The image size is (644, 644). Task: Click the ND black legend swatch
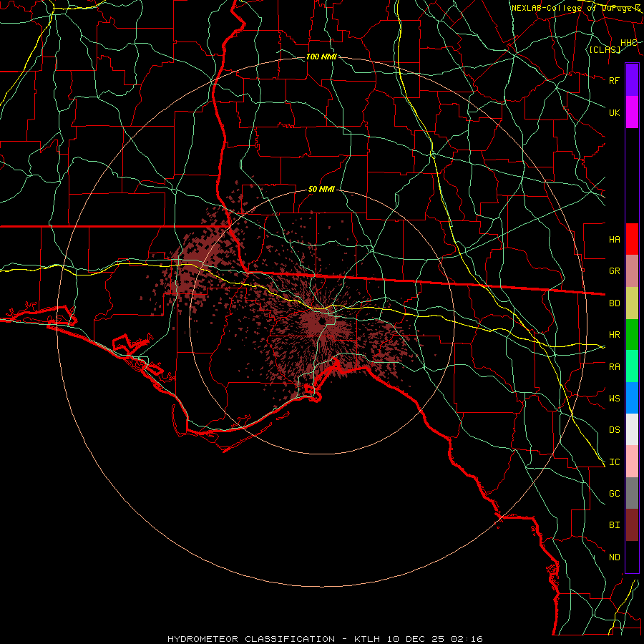[632, 557]
